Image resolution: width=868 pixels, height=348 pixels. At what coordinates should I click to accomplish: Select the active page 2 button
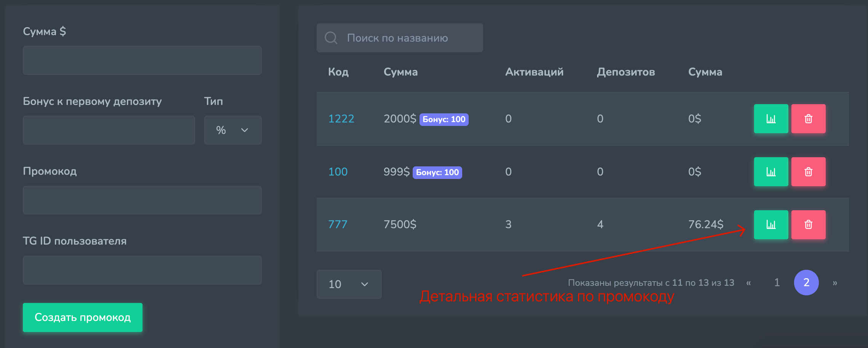pyautogui.click(x=806, y=283)
